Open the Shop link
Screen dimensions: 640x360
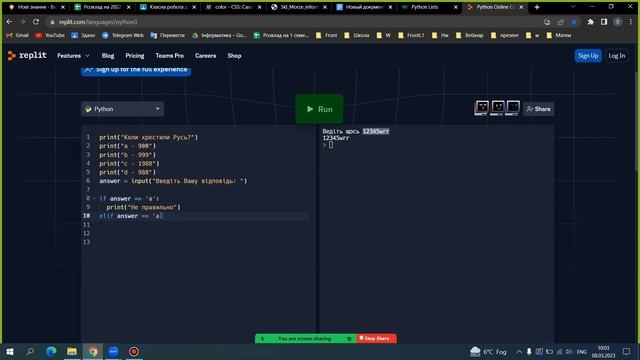coord(234,56)
